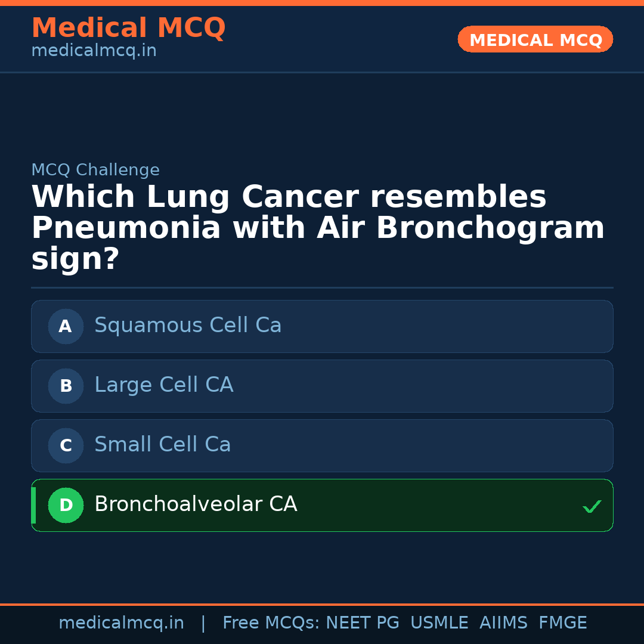
Task: Click the letter A circle badge
Action: pyautogui.click(x=66, y=326)
